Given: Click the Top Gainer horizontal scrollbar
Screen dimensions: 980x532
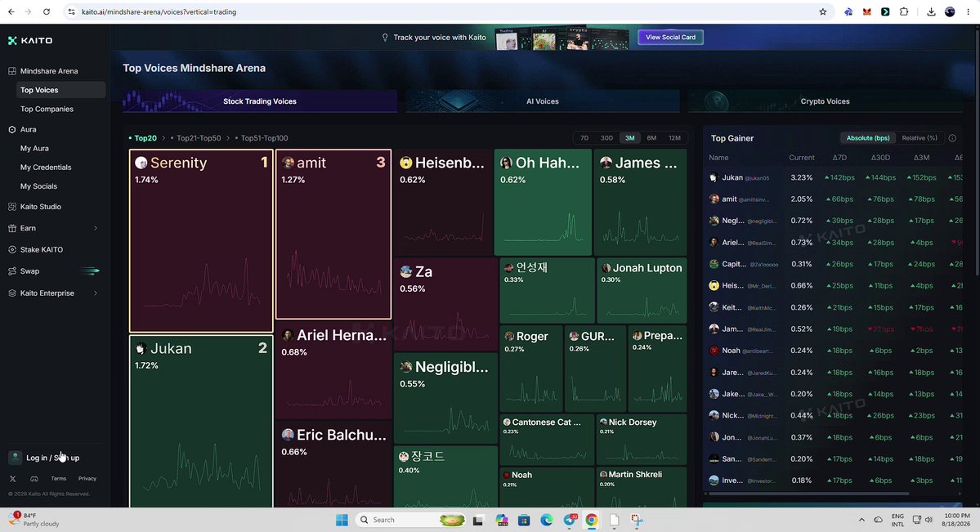Looking at the screenshot, I should (x=808, y=494).
